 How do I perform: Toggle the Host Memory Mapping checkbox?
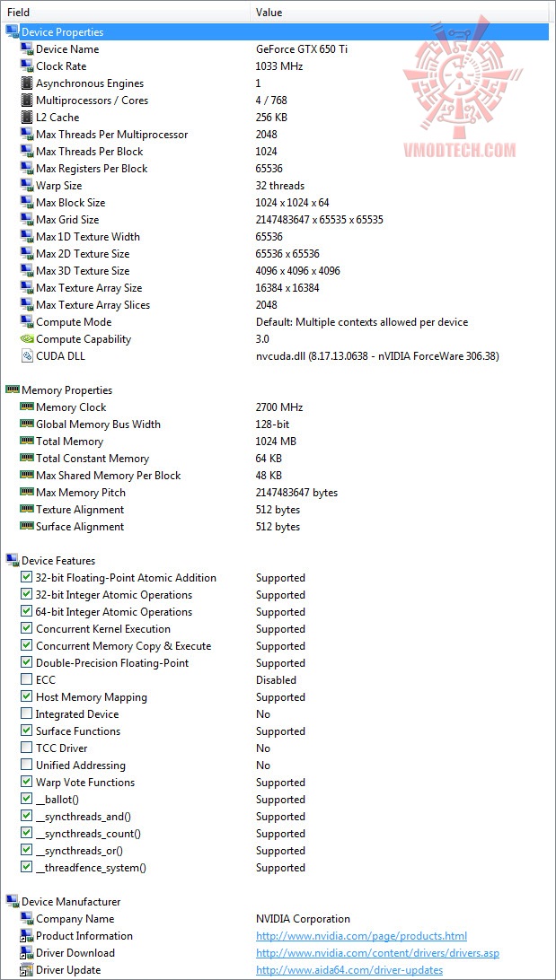point(26,697)
